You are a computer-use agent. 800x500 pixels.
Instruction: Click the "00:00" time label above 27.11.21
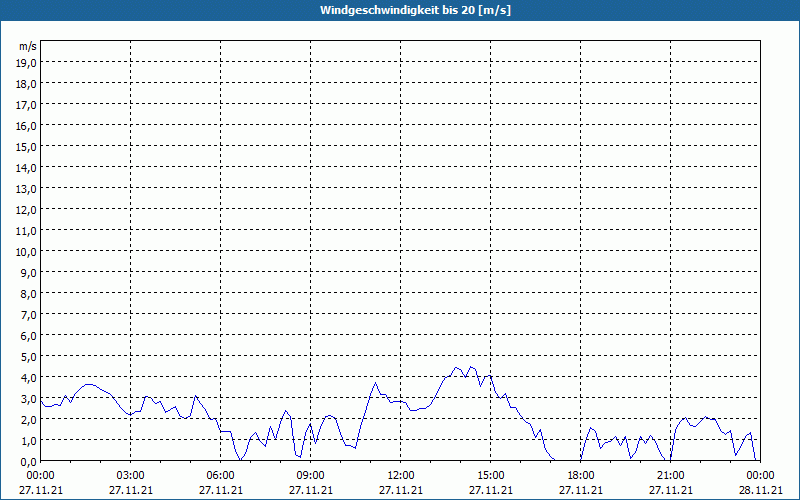click(x=41, y=476)
